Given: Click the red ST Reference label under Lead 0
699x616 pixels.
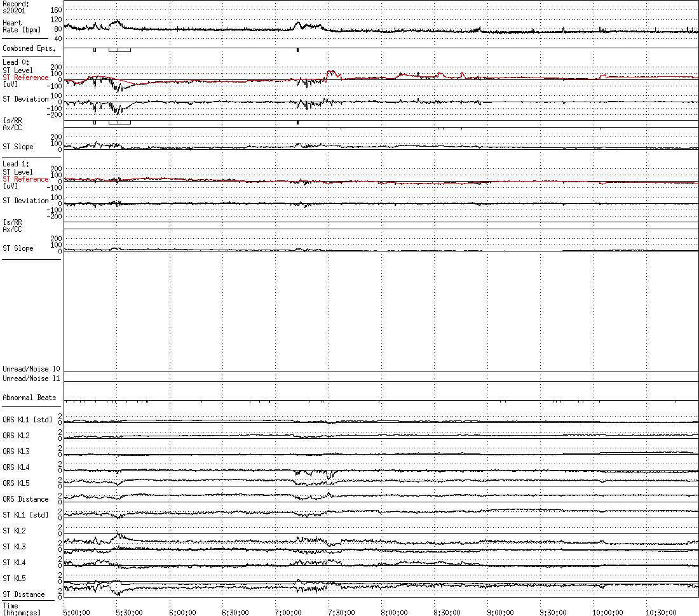Looking at the screenshot, I should tap(25, 77).
